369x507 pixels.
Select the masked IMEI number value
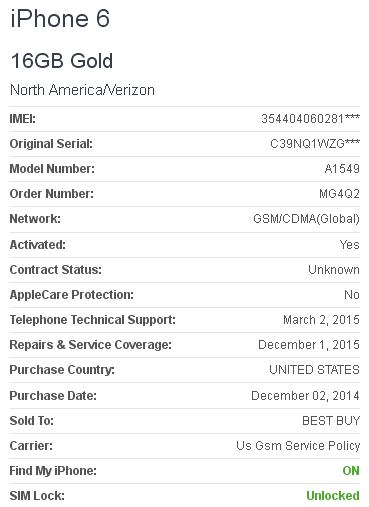point(310,118)
